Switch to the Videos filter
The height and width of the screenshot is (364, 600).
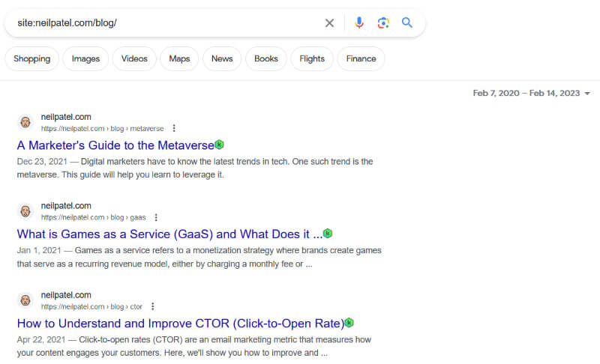click(x=134, y=59)
